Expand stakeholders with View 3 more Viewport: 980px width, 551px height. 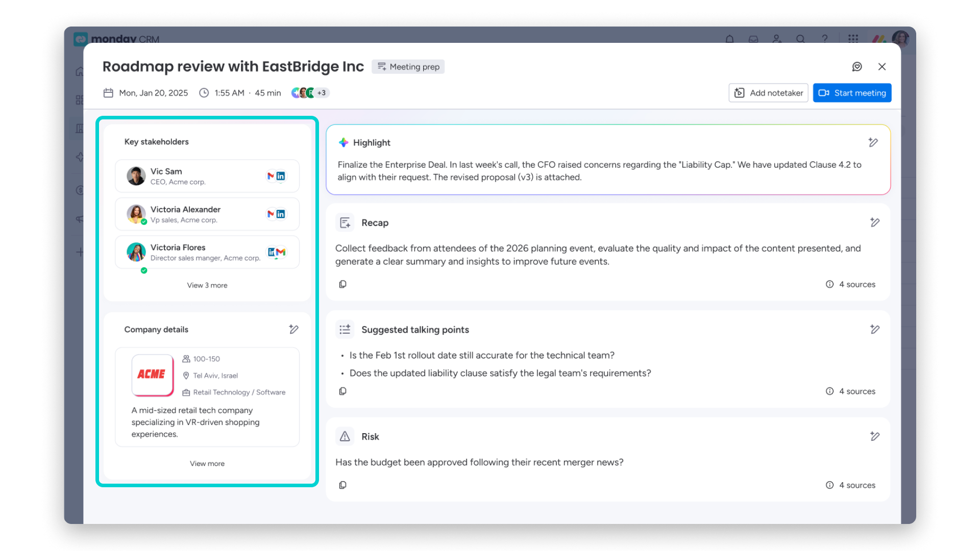pos(207,285)
